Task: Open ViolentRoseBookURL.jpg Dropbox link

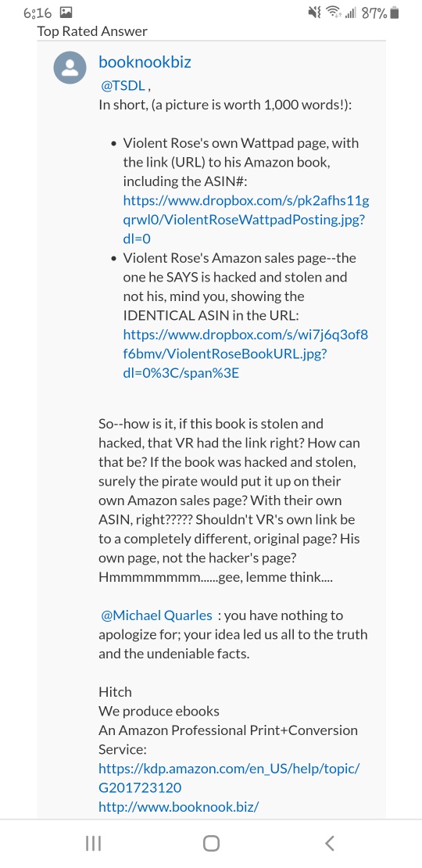Action: (245, 353)
